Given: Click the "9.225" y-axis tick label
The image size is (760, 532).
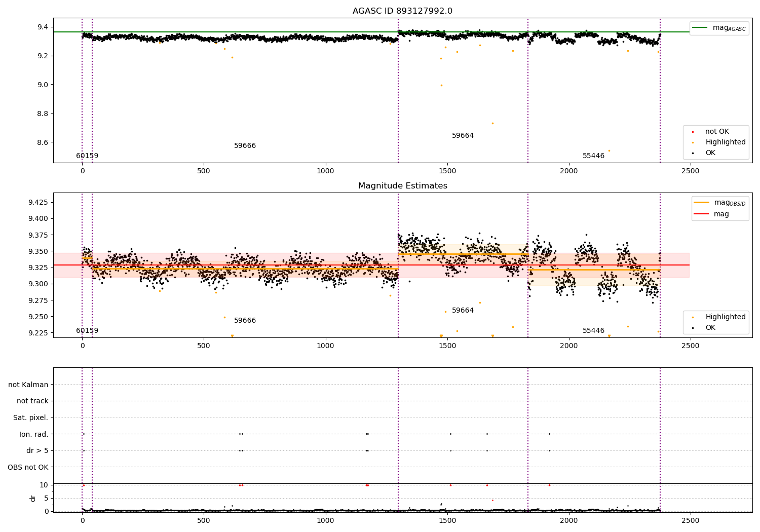Looking at the screenshot, I should click(x=38, y=333).
